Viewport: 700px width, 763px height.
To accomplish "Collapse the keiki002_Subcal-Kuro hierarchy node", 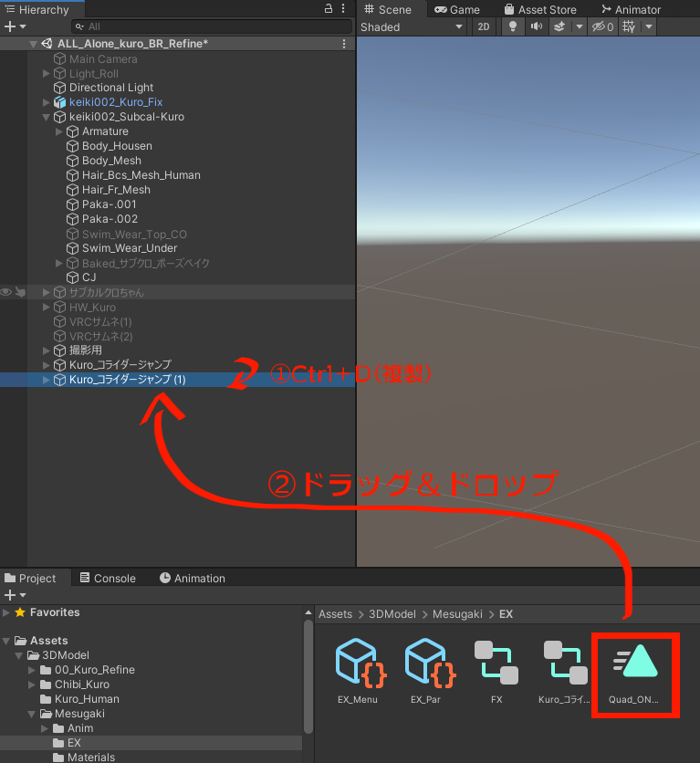I will tap(47, 117).
